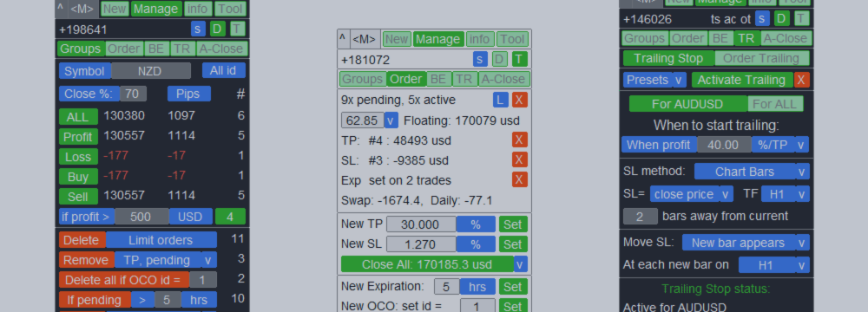
Task: Click the <M> button in the +198641 panel
Action: (82, 9)
